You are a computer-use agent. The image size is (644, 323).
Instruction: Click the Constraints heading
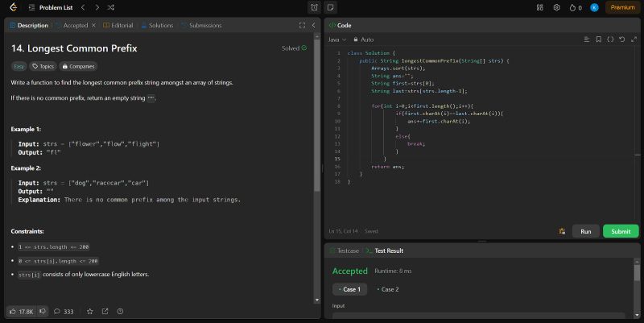point(27,231)
